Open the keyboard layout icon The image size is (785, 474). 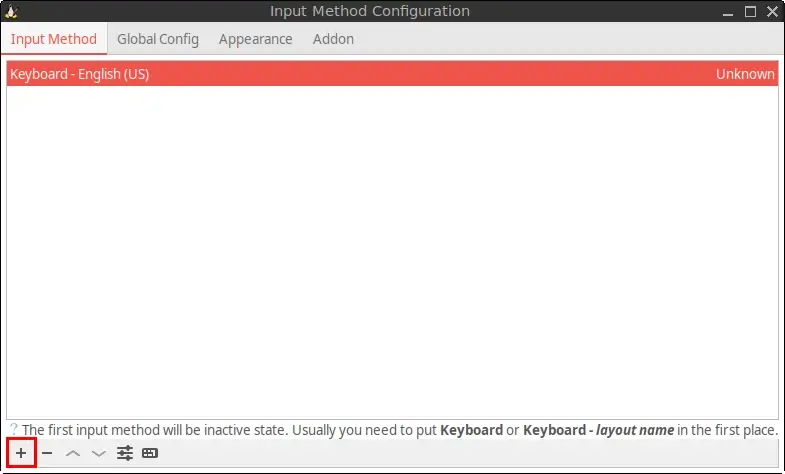[150, 453]
